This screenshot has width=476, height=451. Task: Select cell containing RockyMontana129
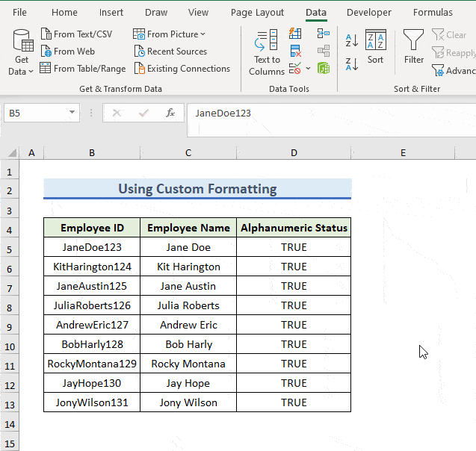tap(92, 364)
